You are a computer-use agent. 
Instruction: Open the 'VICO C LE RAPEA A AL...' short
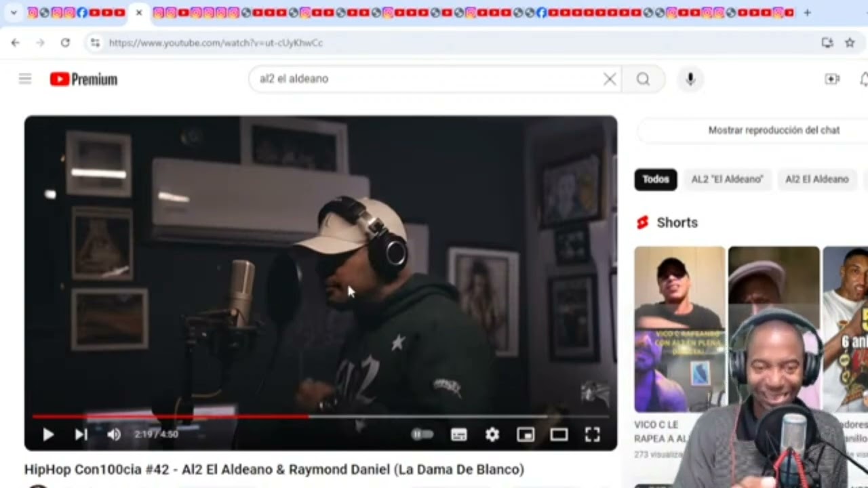pyautogui.click(x=679, y=329)
